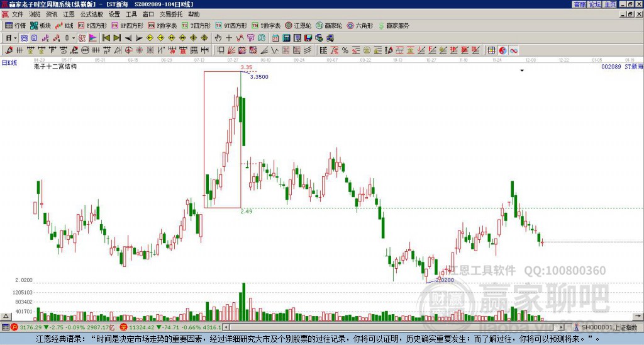Click the horizontal scrollbar right arrow
644x345 pixels.
(562, 327)
